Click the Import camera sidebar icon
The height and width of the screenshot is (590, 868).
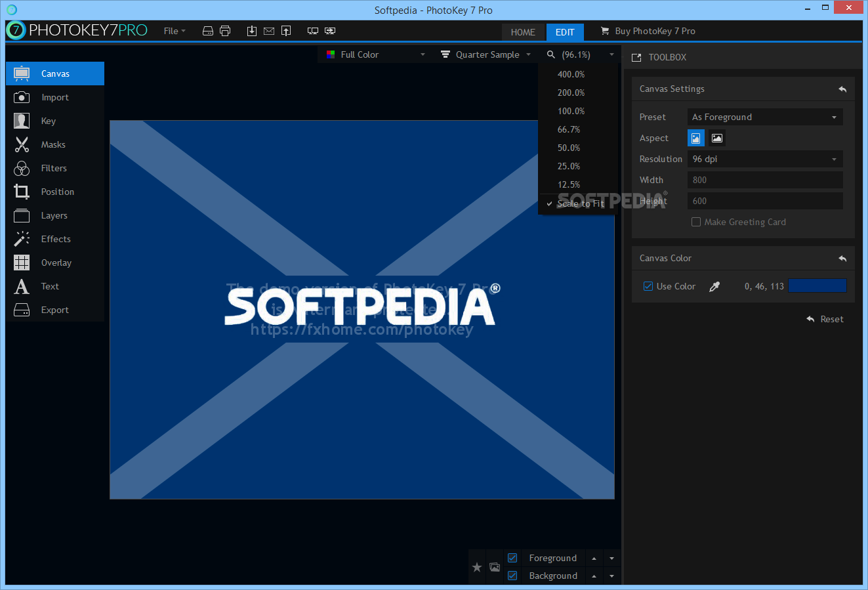[22, 97]
